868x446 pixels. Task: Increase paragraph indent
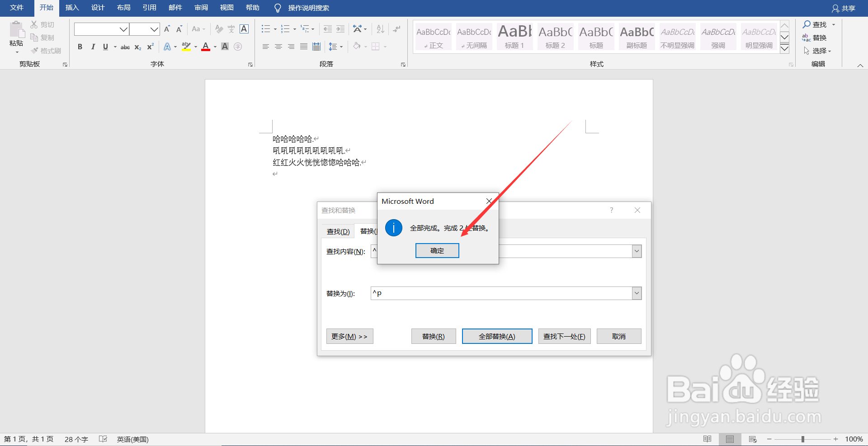pos(340,29)
